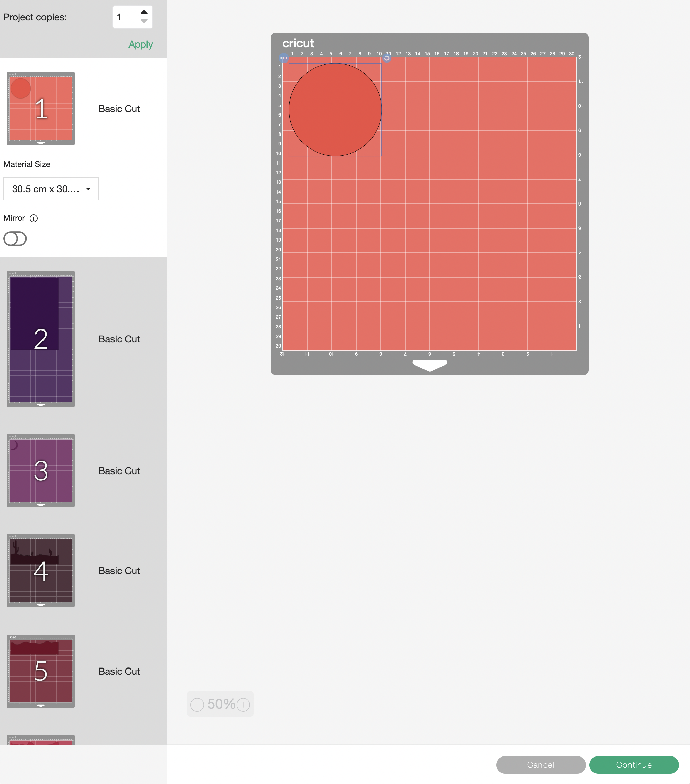The image size is (690, 784).
Task: Click the Mirror info icon
Action: [34, 218]
